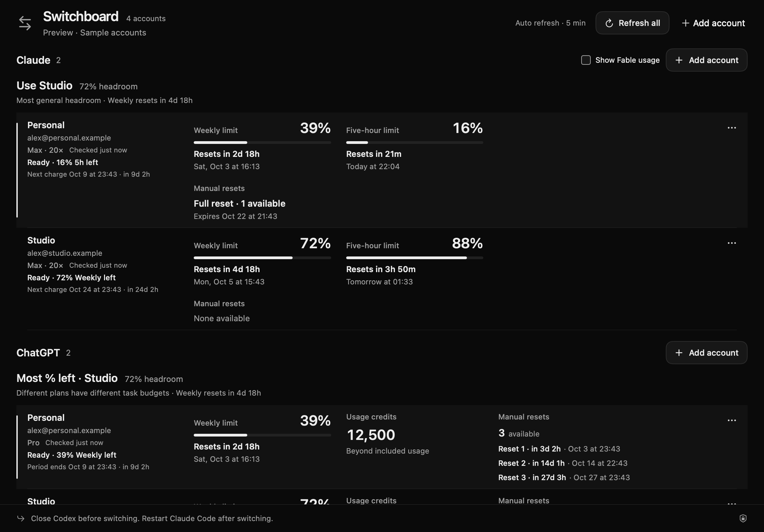
Task: Click the plus icon of the top Add account
Action: [x=685, y=23]
